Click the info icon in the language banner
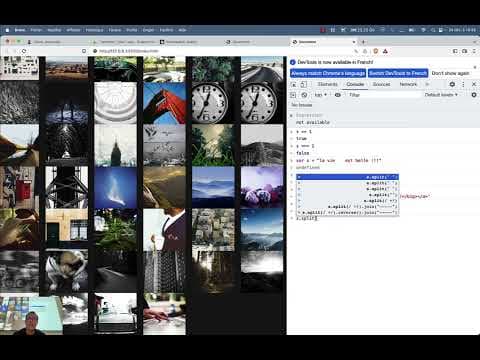Viewport: 480px width, 360px height. [x=293, y=62]
